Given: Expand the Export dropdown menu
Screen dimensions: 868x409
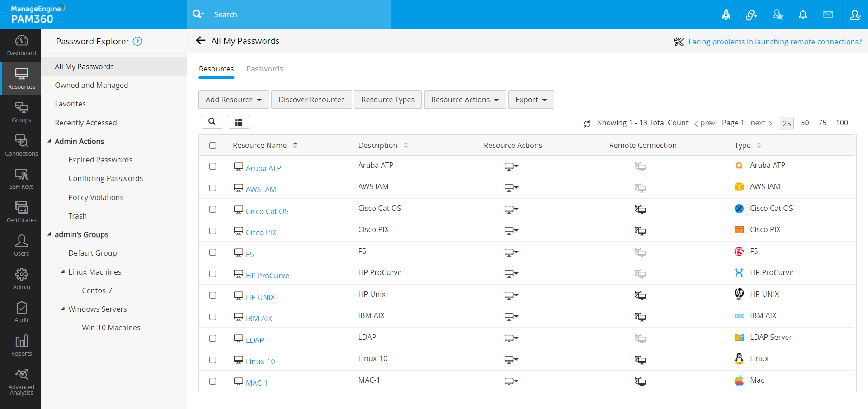Looking at the screenshot, I should tap(531, 100).
